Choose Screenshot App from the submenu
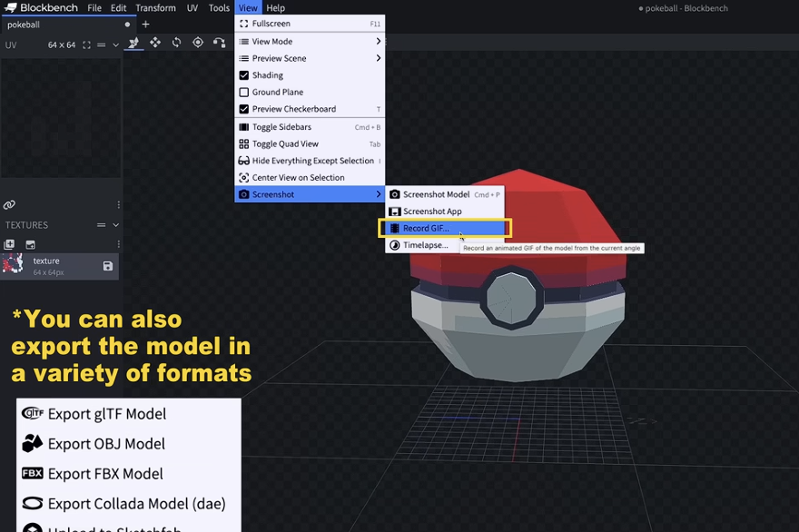 tap(445, 211)
